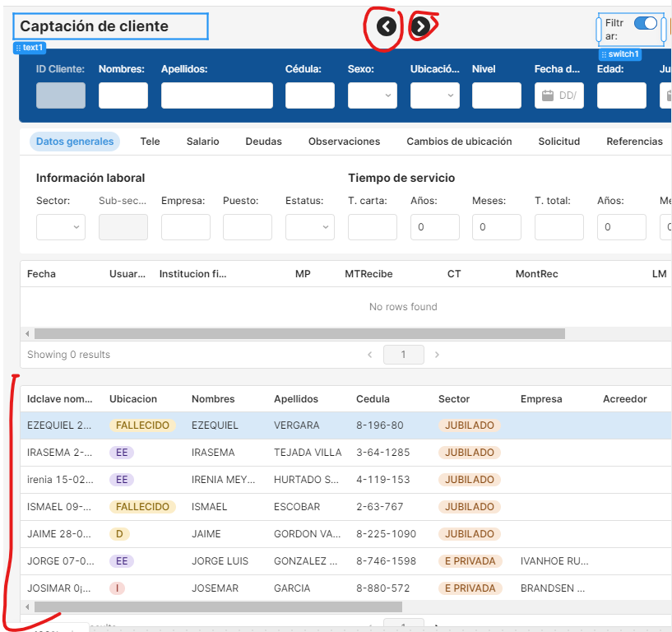672x632 pixels.
Task: Click the previous record arrow icon
Action: point(387,26)
